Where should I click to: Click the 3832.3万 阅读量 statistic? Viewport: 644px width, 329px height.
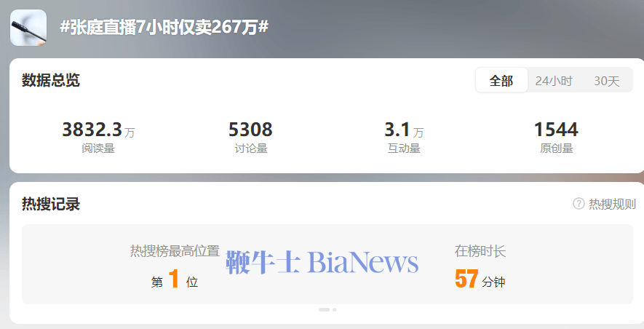click(98, 137)
